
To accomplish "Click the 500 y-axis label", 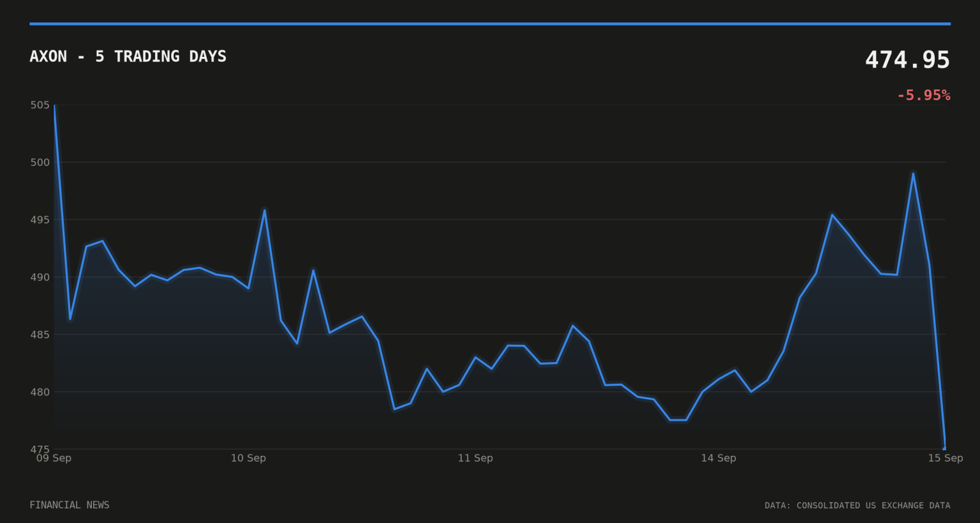I will [40, 162].
